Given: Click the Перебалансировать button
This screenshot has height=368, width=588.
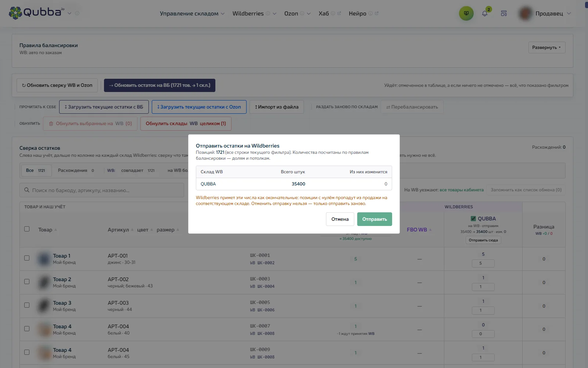Looking at the screenshot, I should tap(412, 107).
